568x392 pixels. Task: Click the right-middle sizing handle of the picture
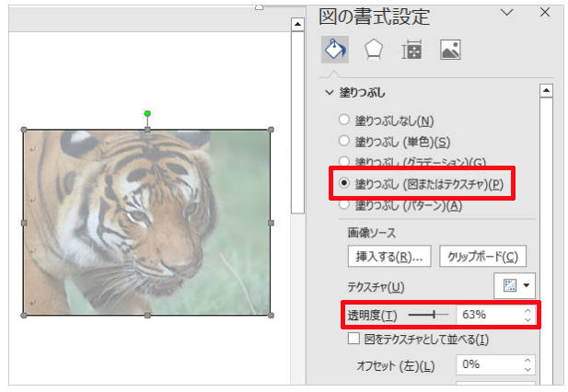coord(271,223)
